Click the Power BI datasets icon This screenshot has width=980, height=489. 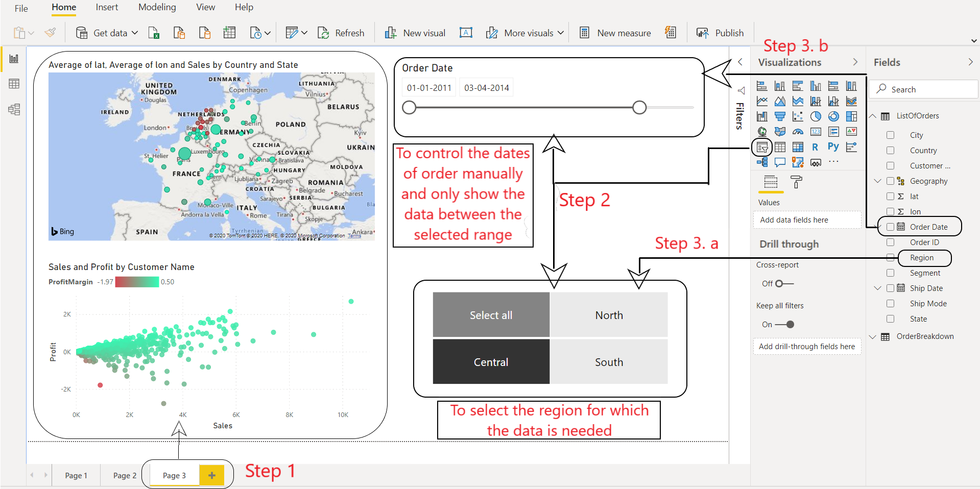[179, 33]
